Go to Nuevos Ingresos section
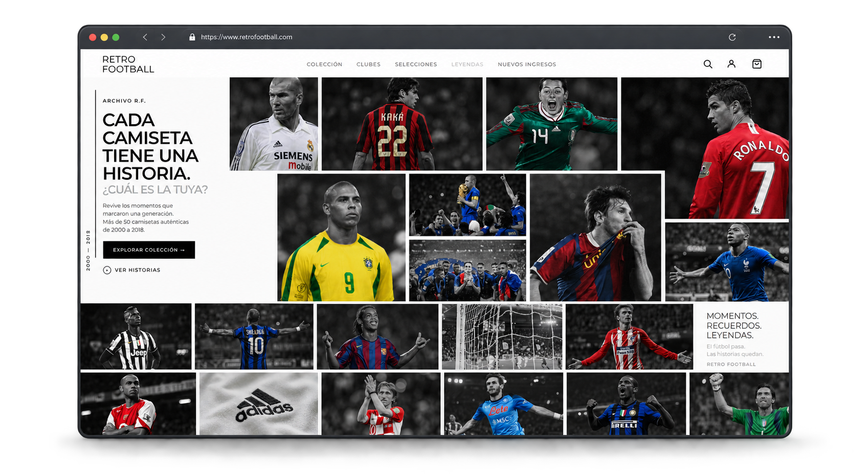Viewport: 868px width, 474px height. [527, 64]
